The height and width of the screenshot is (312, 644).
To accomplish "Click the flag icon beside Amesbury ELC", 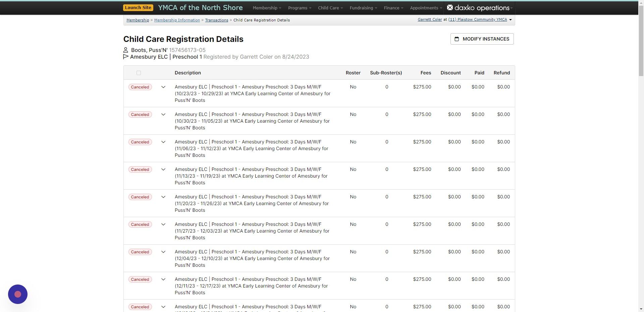I will (x=126, y=57).
